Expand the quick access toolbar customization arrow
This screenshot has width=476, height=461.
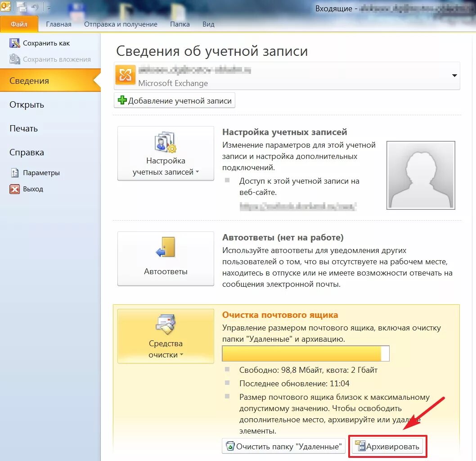point(49,8)
